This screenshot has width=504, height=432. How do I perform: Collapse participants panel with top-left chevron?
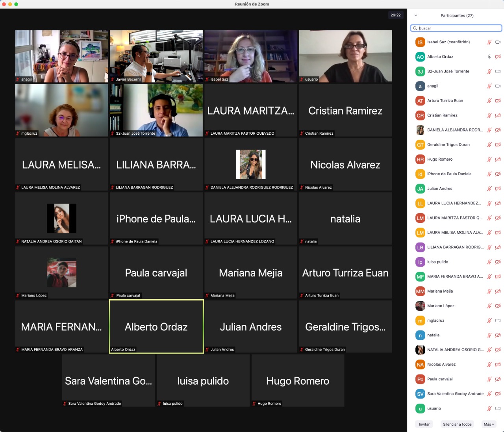(x=415, y=16)
